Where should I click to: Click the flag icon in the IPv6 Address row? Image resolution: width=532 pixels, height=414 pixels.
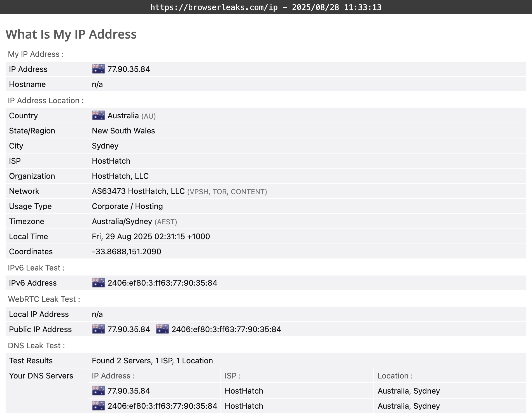tap(98, 283)
